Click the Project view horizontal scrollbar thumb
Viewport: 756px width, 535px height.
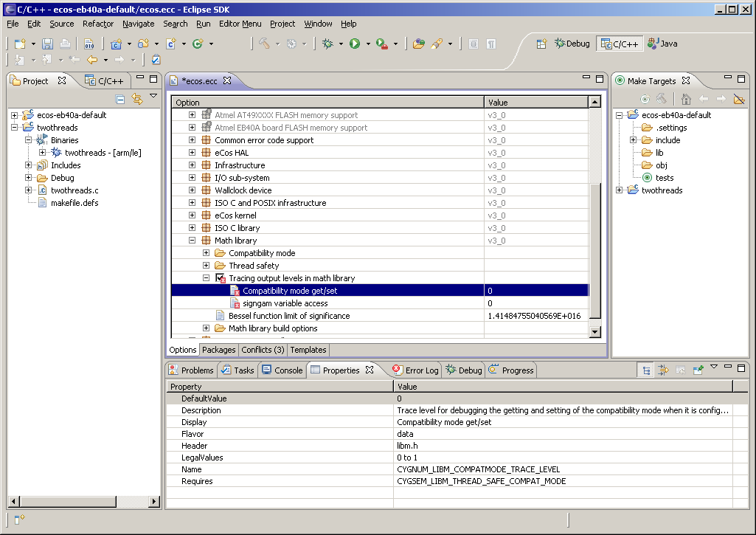pyautogui.click(x=68, y=502)
